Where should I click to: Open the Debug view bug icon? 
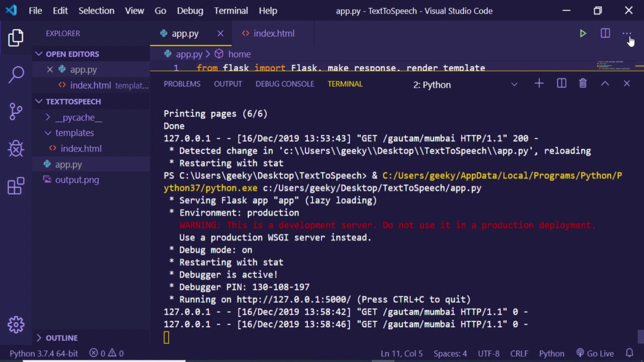(x=16, y=148)
